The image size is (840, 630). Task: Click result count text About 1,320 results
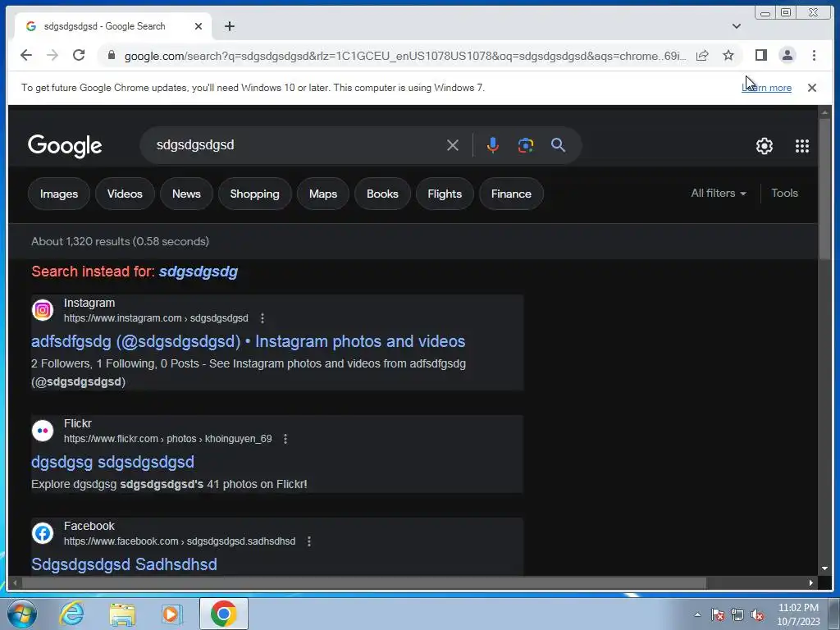pyautogui.click(x=120, y=242)
